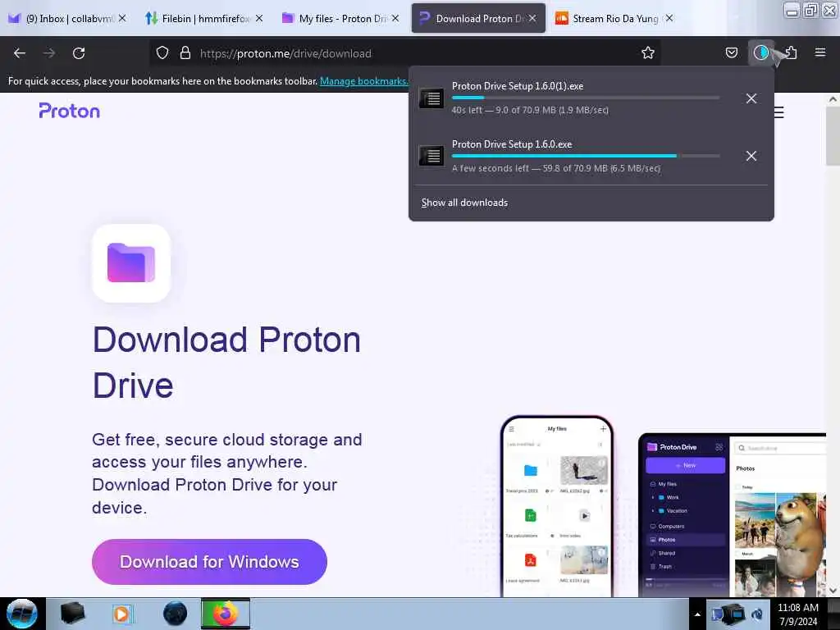840x630 pixels.
Task: Click the volume speaker tray icon
Action: [x=757, y=614]
